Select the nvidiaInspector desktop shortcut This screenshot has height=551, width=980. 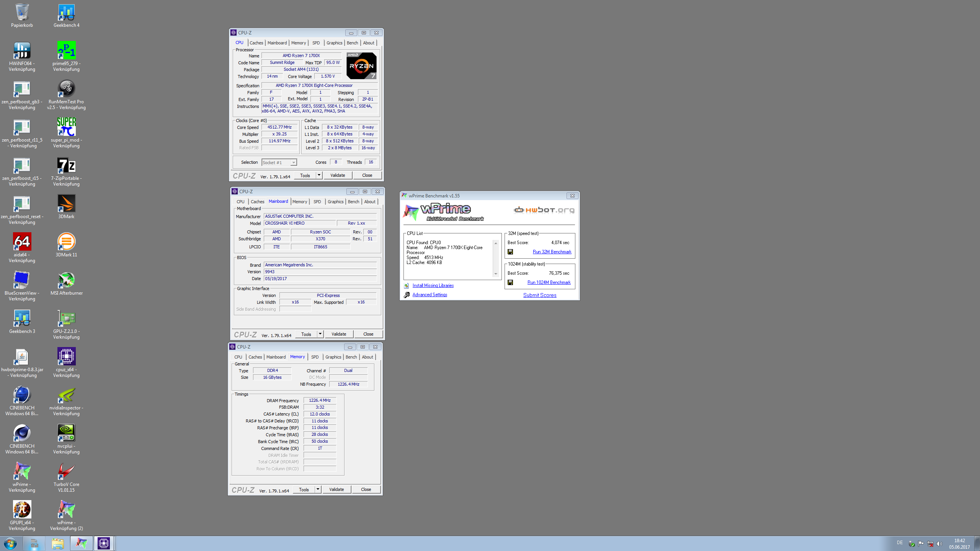click(x=66, y=401)
